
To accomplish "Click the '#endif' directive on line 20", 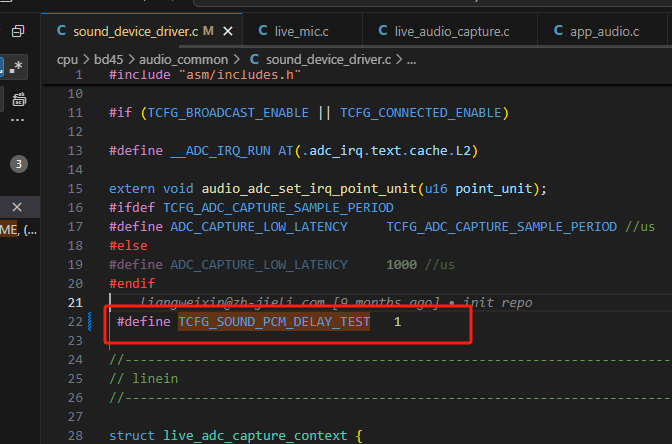I will pos(132,284).
